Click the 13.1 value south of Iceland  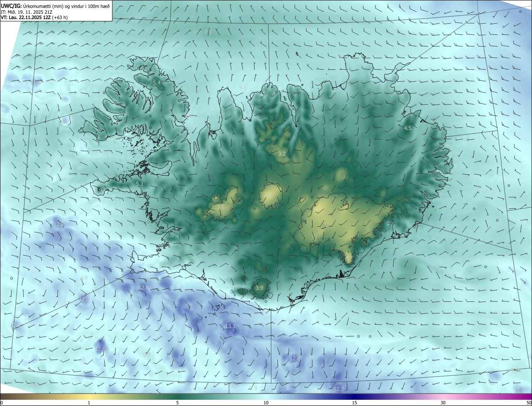click(230, 326)
